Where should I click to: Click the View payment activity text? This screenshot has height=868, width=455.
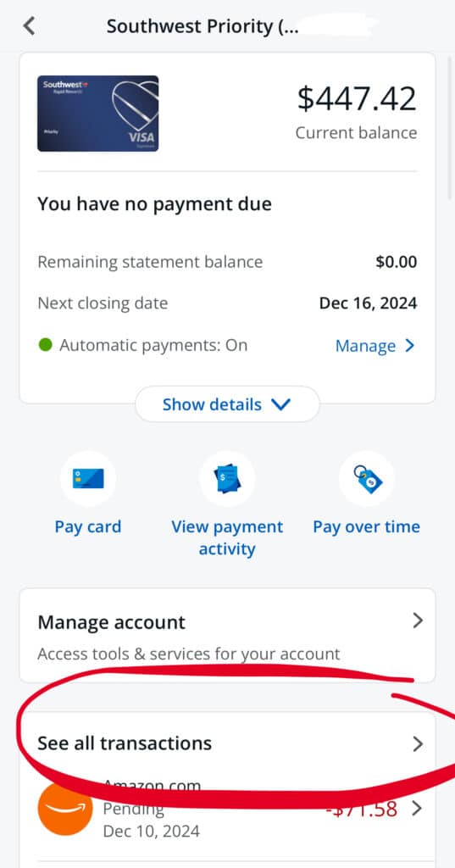pyautogui.click(x=227, y=537)
